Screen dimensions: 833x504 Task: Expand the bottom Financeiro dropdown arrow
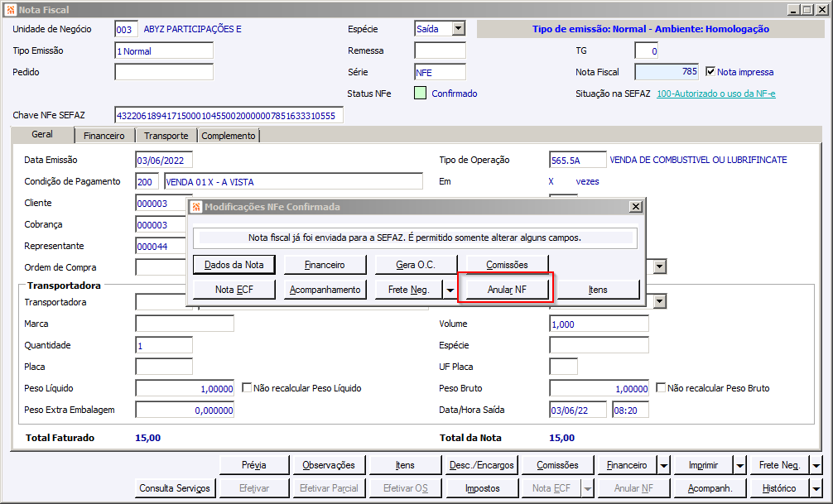[664, 465]
